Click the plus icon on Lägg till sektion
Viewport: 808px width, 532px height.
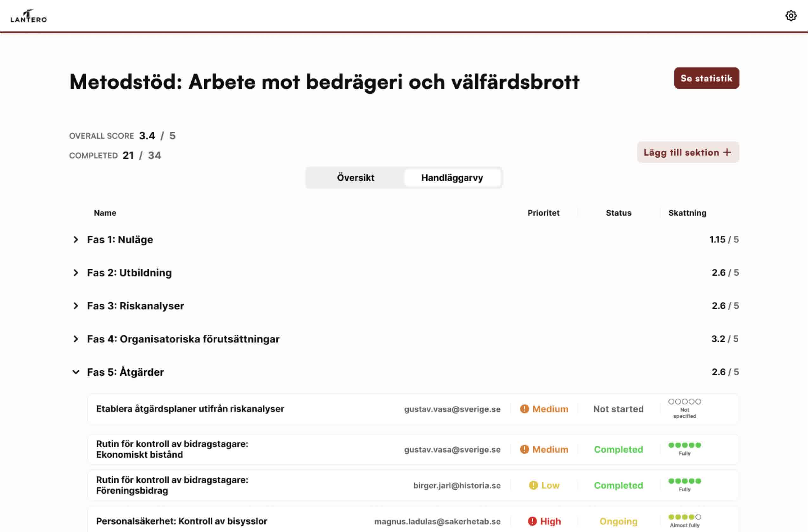click(x=727, y=153)
